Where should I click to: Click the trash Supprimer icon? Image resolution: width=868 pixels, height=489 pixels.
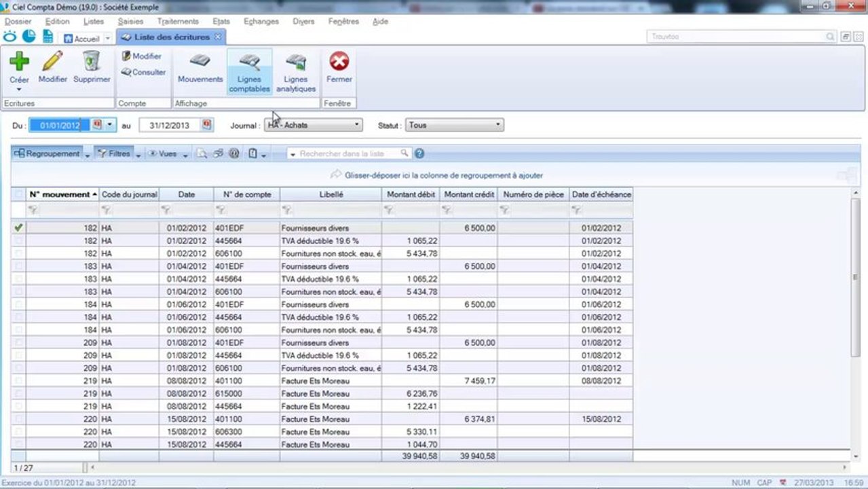[x=92, y=62]
